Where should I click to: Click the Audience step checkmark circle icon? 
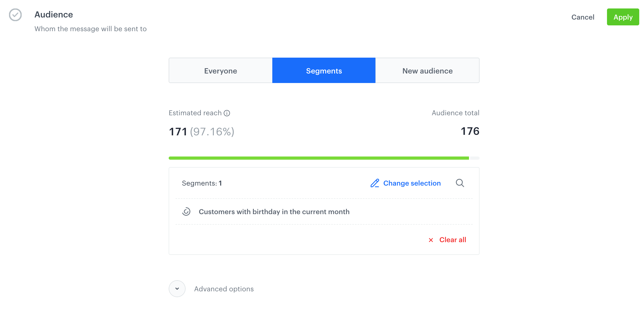click(15, 15)
